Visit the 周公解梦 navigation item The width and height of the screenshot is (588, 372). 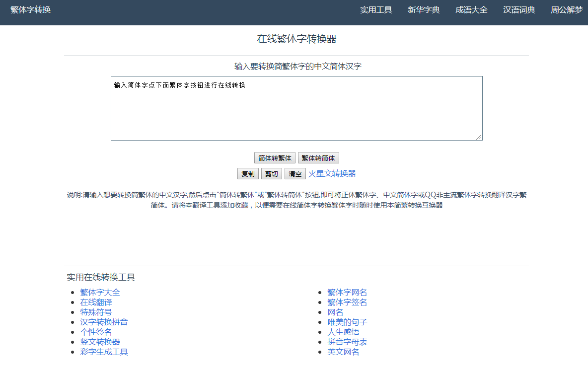(x=566, y=10)
